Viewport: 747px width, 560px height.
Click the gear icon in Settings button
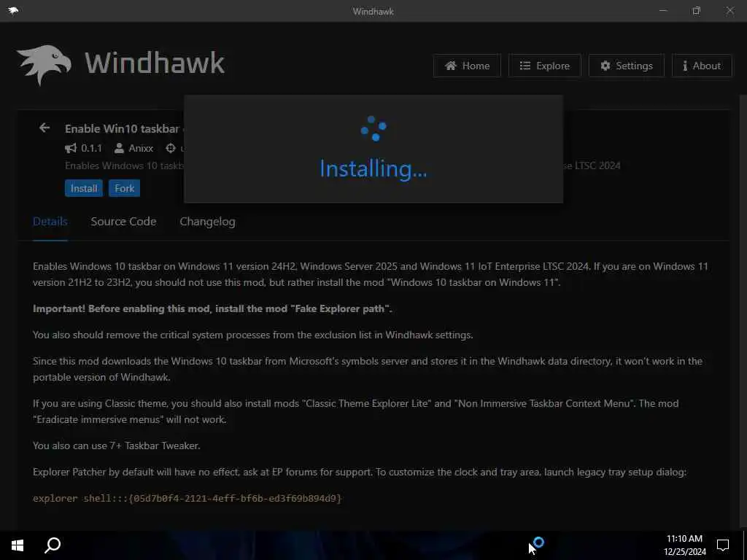(x=605, y=65)
